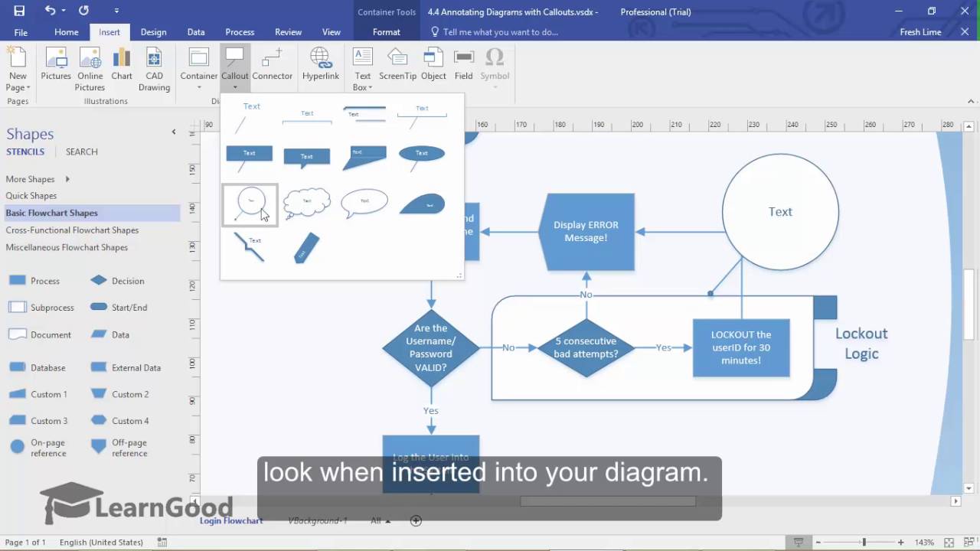Viewport: 980px width, 551px height.
Task: Collapse the Shapes pane with the arrow
Action: click(174, 132)
